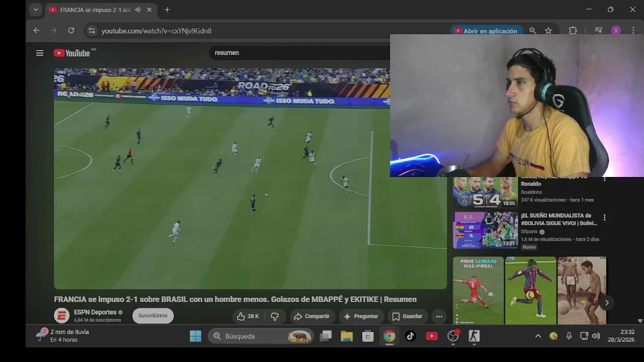Open the red YouTube app in taskbar
Image resolution: width=644 pixels, height=362 pixels.
pyautogui.click(x=432, y=336)
